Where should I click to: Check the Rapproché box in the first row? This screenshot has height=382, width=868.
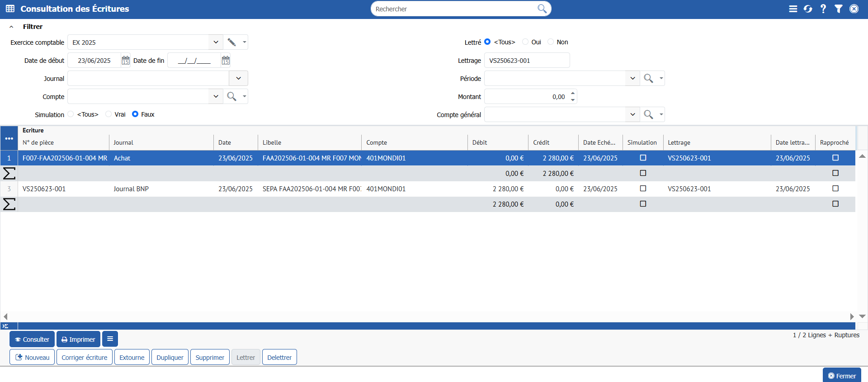(835, 158)
